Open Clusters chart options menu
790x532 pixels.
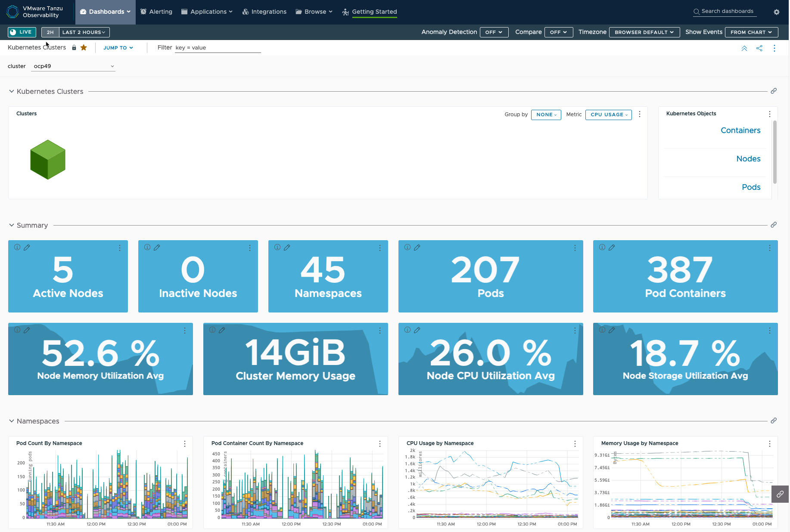[x=640, y=114]
